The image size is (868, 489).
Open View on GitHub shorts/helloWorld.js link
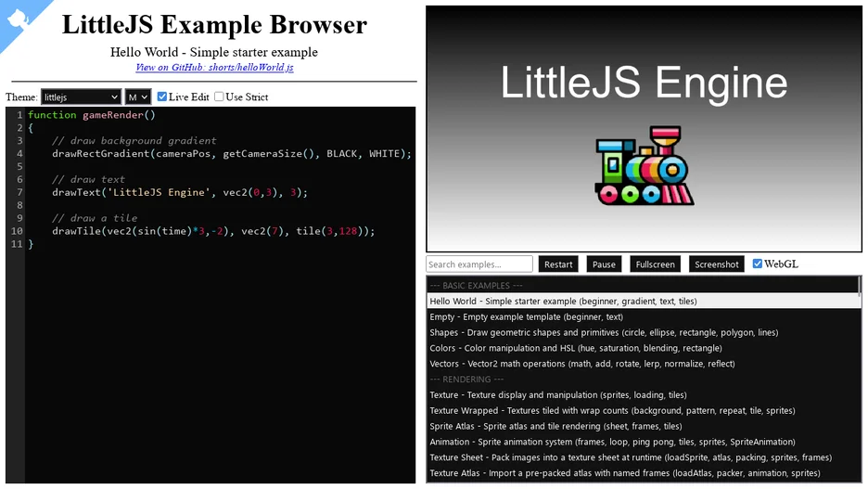click(214, 67)
